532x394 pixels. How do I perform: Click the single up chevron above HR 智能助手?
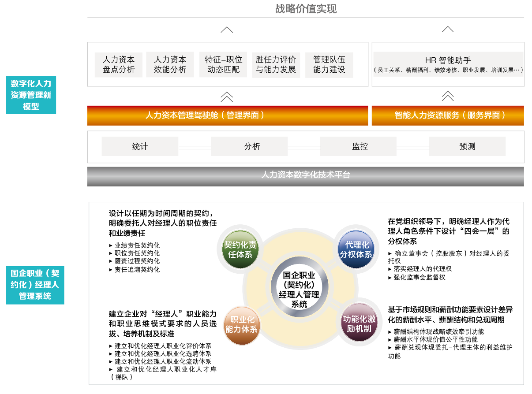coord(448,30)
